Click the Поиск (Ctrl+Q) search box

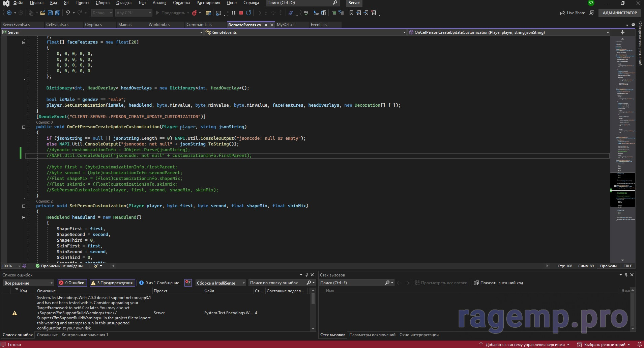tap(302, 3)
